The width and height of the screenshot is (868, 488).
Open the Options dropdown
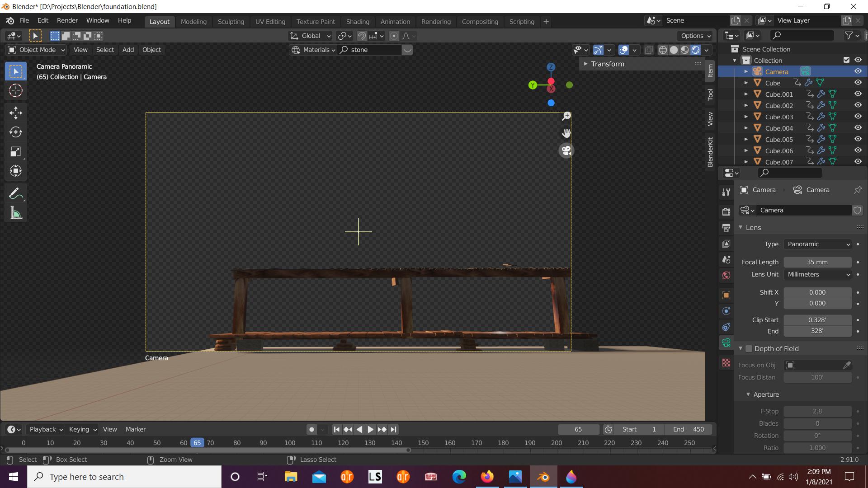[695, 36]
